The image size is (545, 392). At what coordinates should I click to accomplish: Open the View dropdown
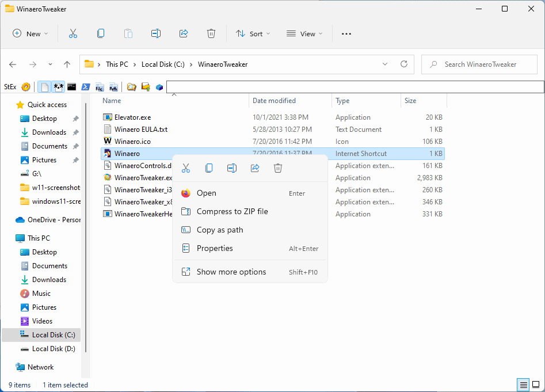(x=304, y=33)
